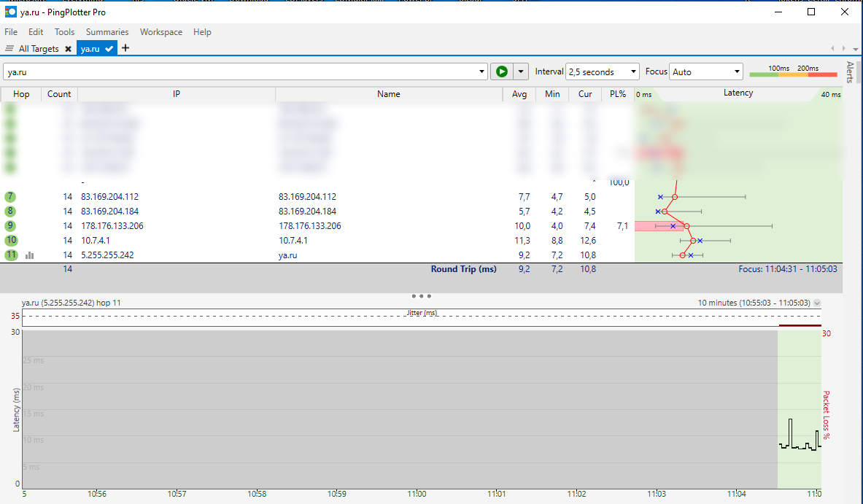Close the All Targets tab
863x504 pixels.
(69, 48)
